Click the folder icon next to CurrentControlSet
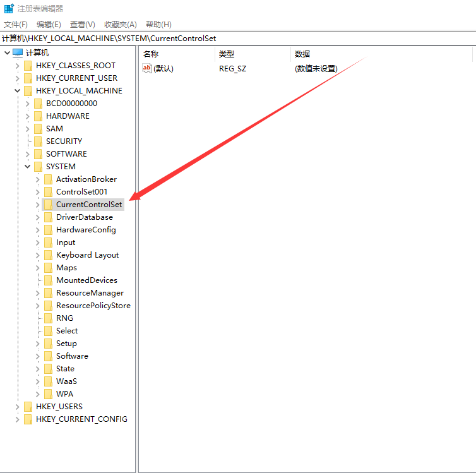The image size is (476, 473). (48, 205)
